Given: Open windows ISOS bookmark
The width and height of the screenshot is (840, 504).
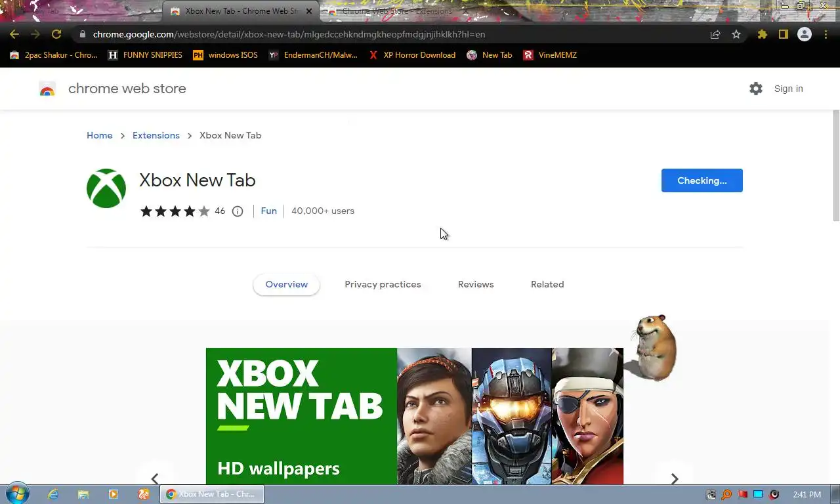Looking at the screenshot, I should coord(225,55).
